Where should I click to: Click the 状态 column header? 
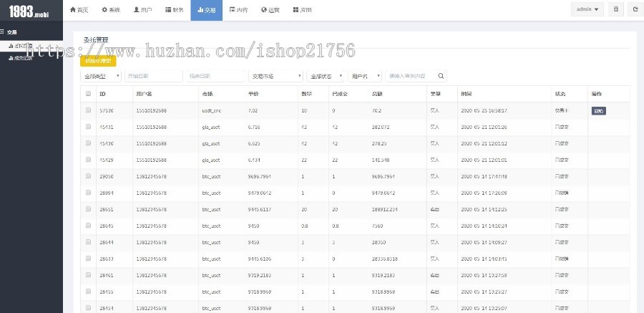coord(560,95)
